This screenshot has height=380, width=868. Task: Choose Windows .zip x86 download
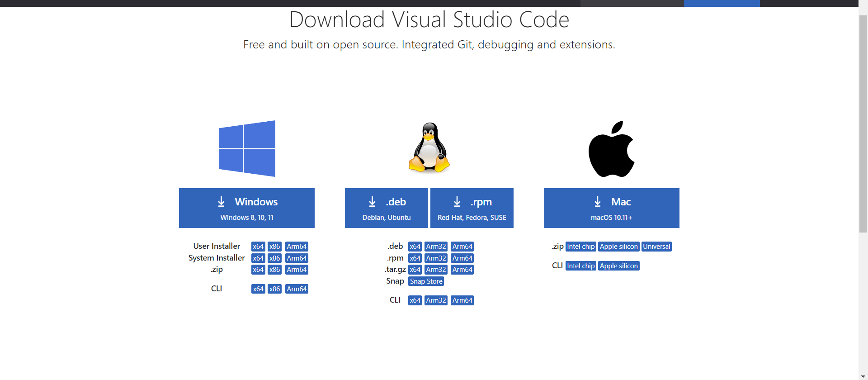274,270
